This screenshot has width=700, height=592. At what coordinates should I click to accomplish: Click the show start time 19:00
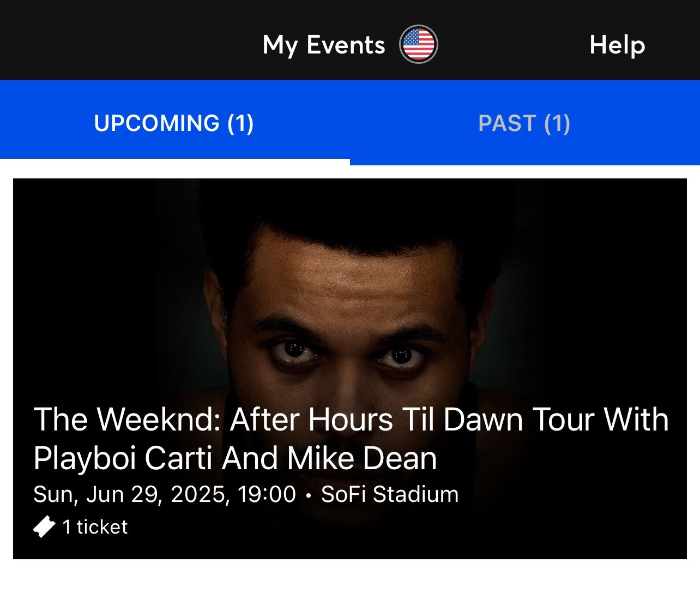tap(267, 494)
